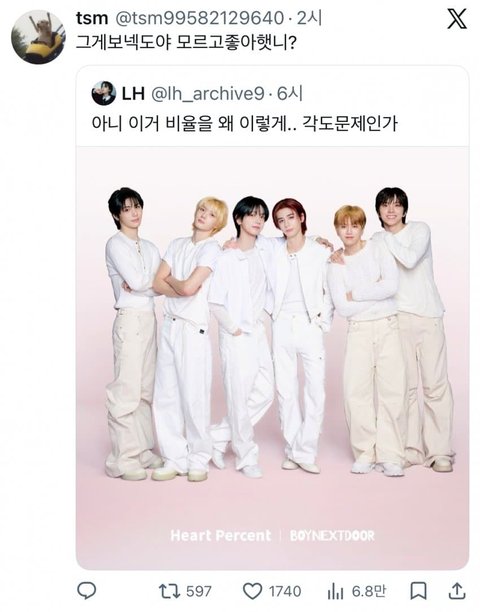View post analytics bar chart icon
Screen dimensions: 480x612
pos(335,591)
